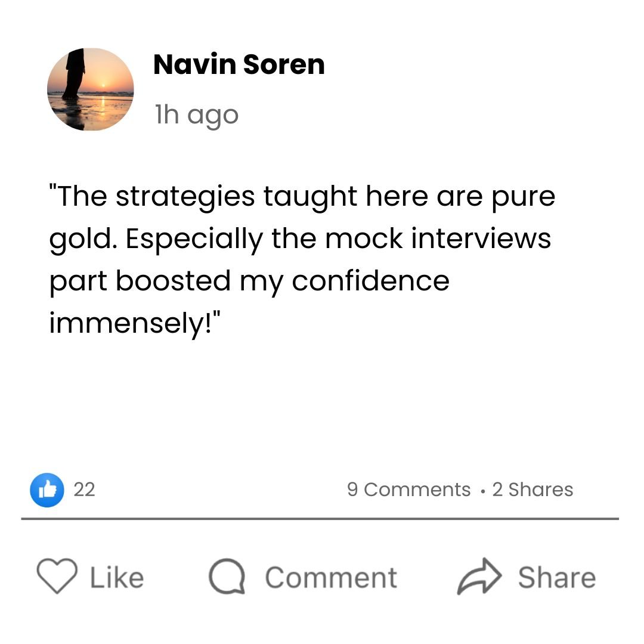
Task: Expand the 9 Comments list
Action: (408, 490)
